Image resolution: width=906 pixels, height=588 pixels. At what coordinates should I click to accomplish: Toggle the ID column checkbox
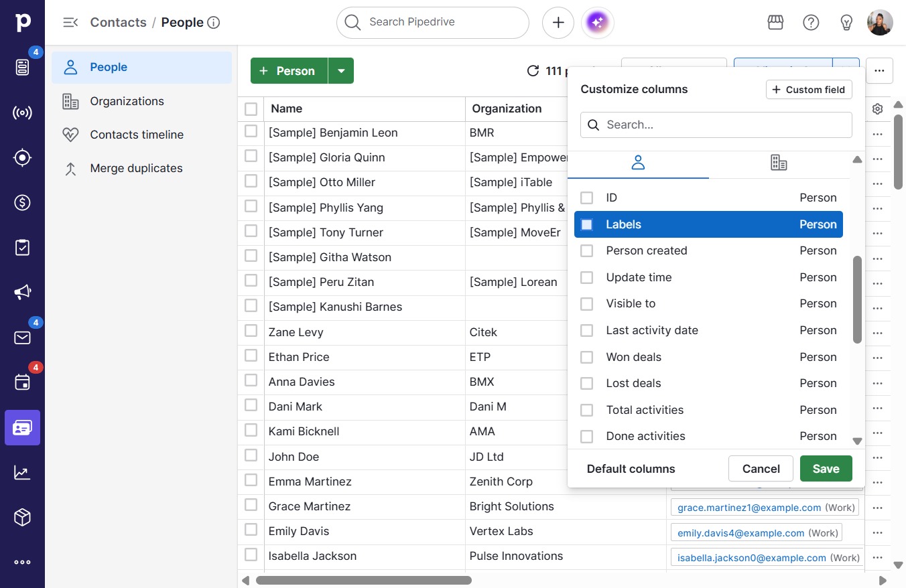point(587,198)
